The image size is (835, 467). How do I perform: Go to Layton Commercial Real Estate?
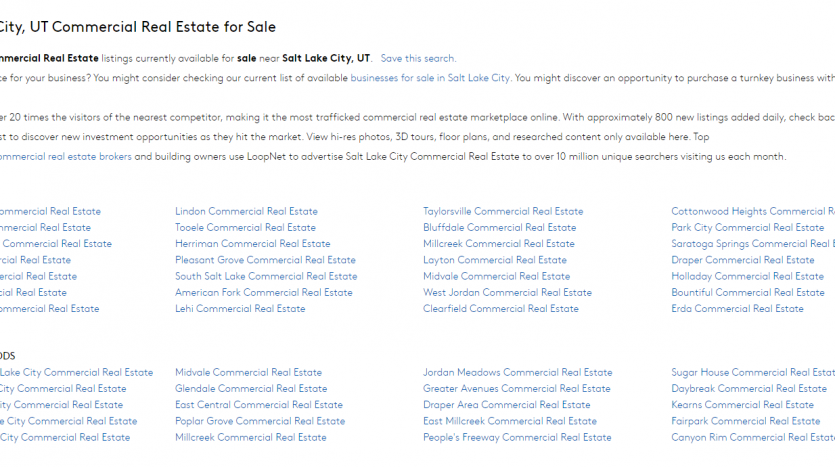tap(495, 260)
